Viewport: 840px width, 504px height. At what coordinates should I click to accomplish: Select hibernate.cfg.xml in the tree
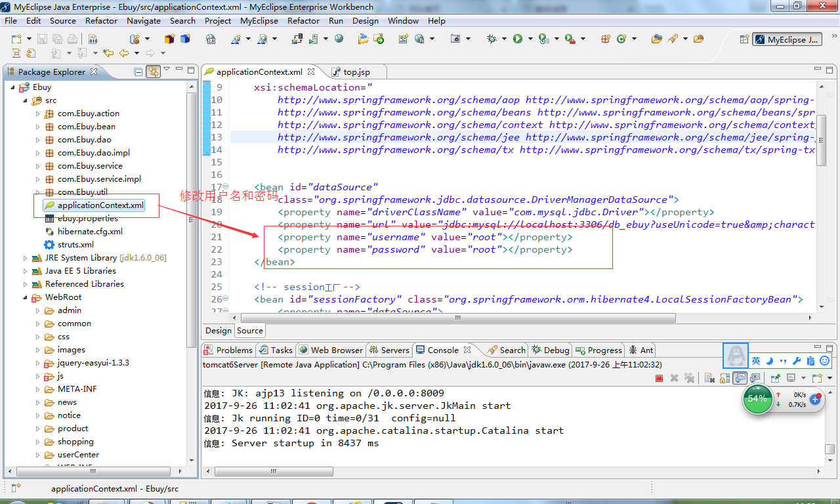coord(90,232)
